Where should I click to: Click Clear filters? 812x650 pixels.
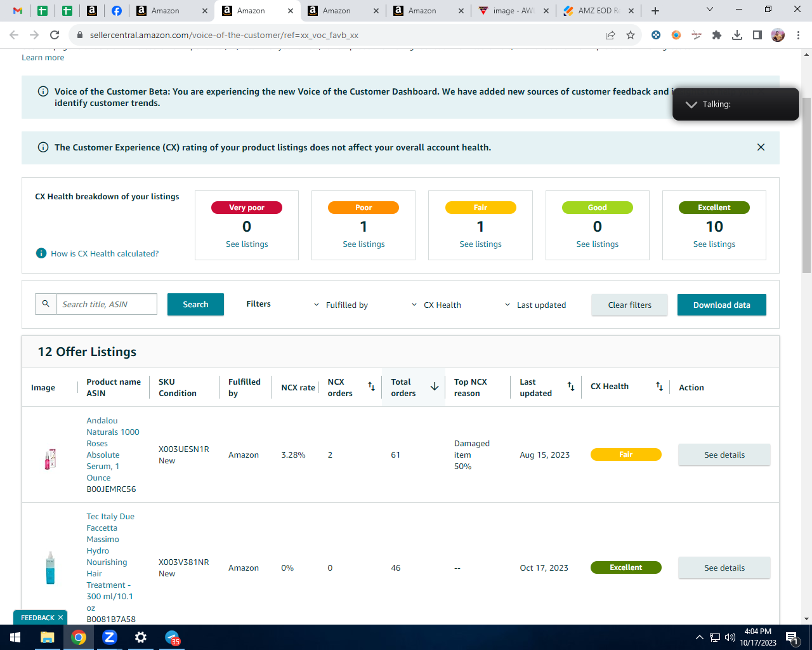pos(629,305)
